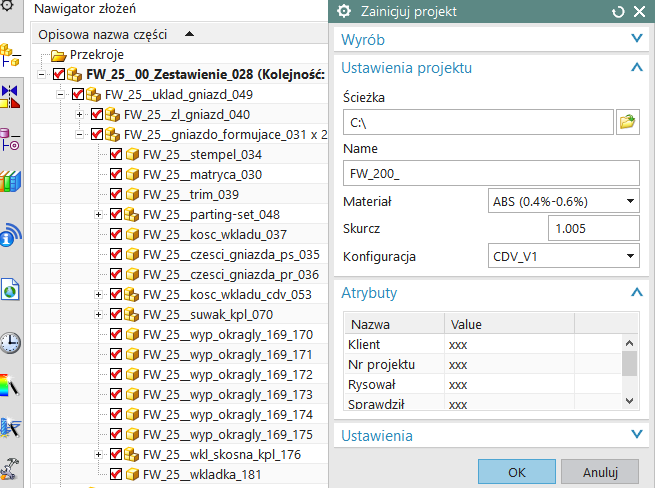Click the assembly icon of FW_25__00_Zestawienie_028

[x=74, y=74]
